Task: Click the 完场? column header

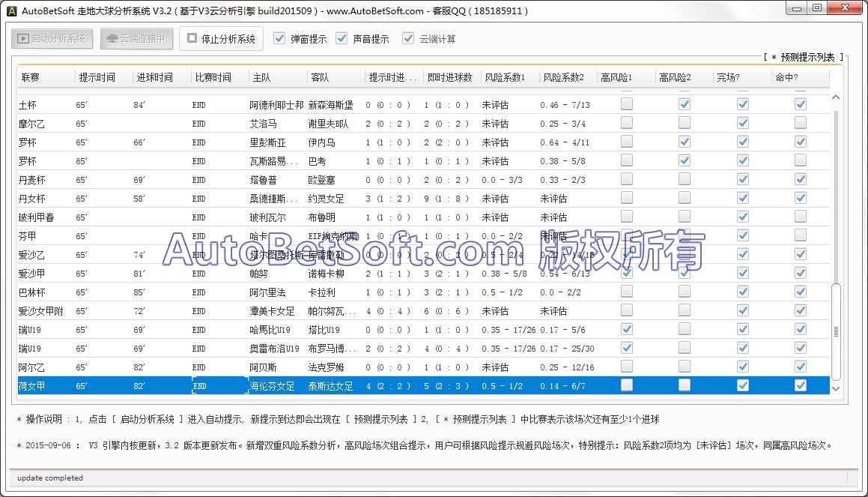Action: tap(741, 77)
